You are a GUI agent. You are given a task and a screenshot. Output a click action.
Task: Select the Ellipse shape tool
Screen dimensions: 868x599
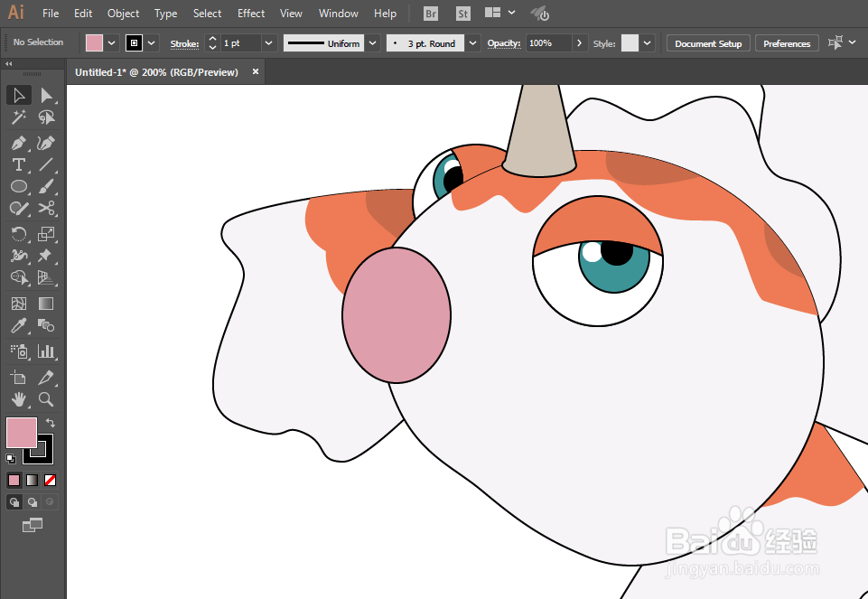[x=19, y=186]
